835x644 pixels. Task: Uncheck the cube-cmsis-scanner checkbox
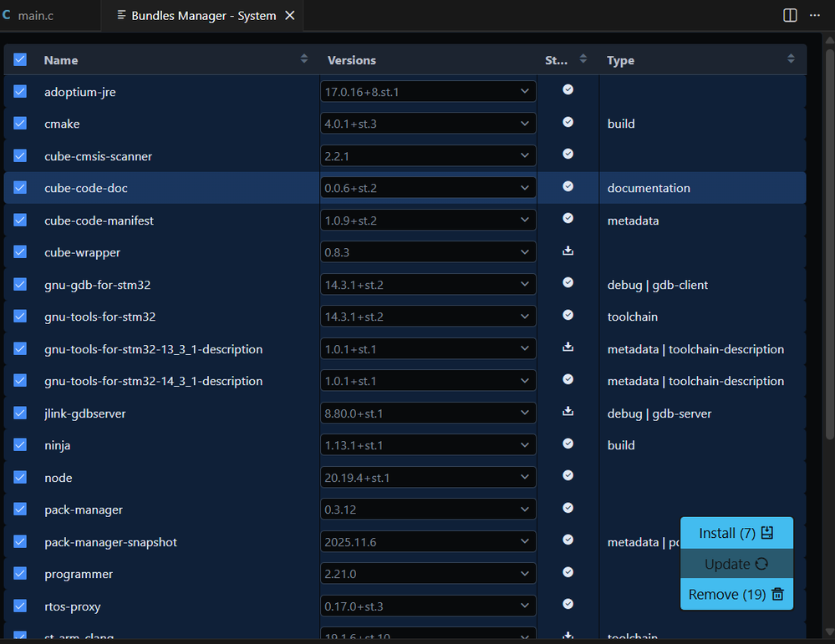point(20,156)
